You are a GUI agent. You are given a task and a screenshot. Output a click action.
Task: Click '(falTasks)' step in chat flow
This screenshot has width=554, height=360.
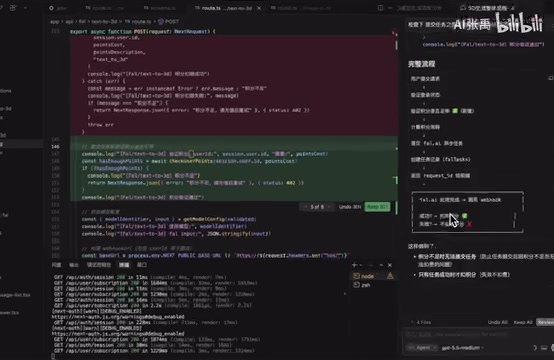[x=441, y=159]
